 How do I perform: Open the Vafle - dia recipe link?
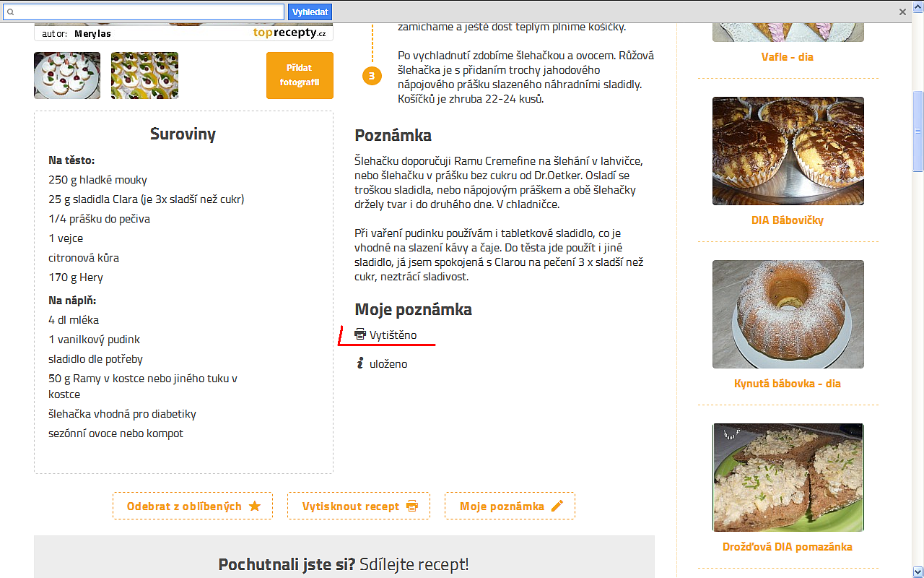787,57
